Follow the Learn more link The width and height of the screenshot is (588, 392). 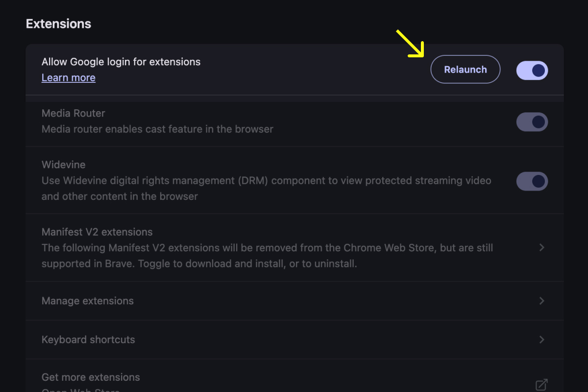(68, 77)
